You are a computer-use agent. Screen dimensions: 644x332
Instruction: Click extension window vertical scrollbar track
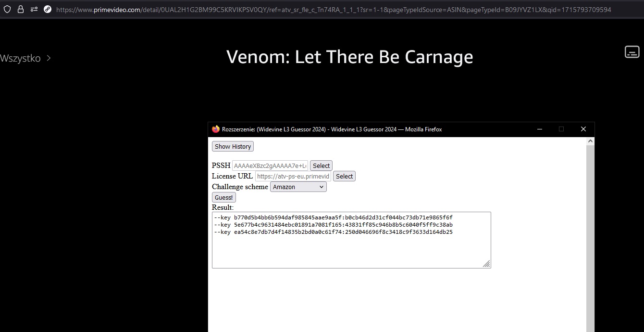point(591,238)
